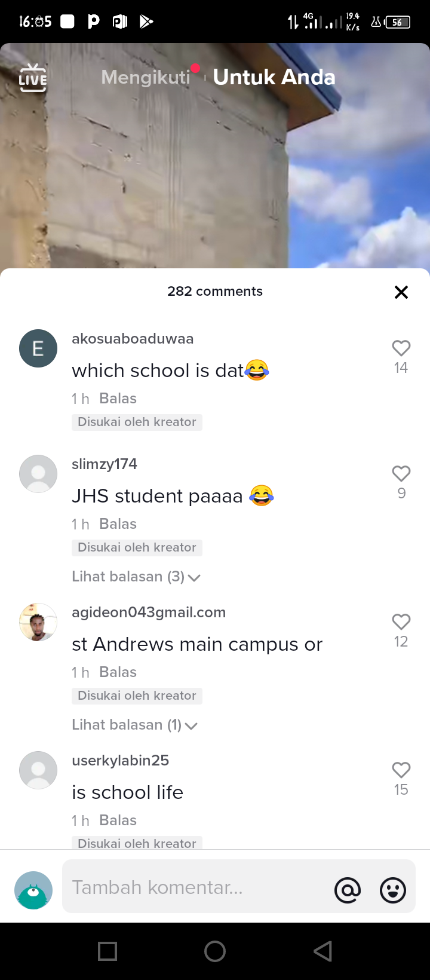Tap Android back triangle navigation button
Image resolution: width=430 pixels, height=980 pixels.
322,951
